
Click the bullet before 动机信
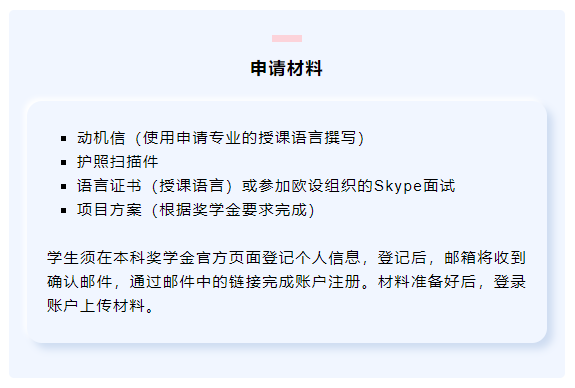coord(64,139)
